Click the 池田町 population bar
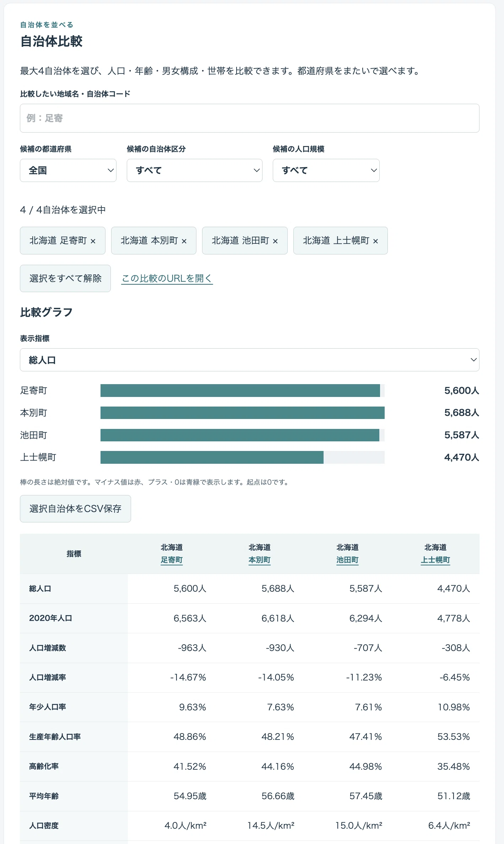 (240, 435)
